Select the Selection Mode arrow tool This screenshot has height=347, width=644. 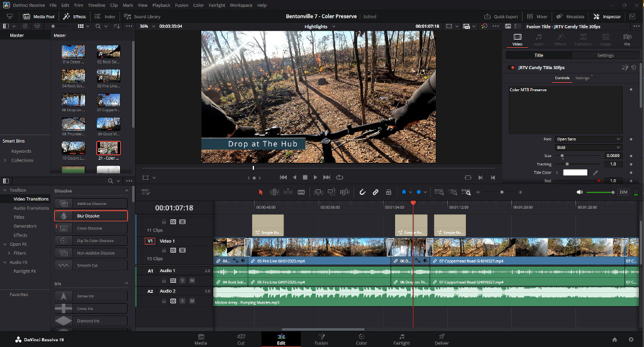coord(262,192)
